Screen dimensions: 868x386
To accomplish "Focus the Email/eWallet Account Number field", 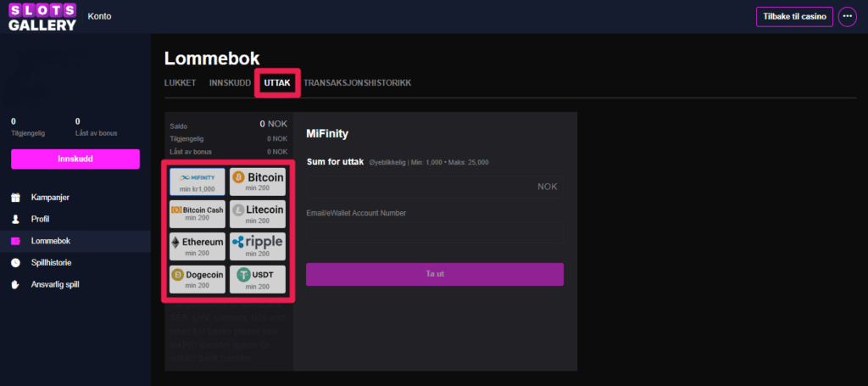I will pyautogui.click(x=435, y=232).
